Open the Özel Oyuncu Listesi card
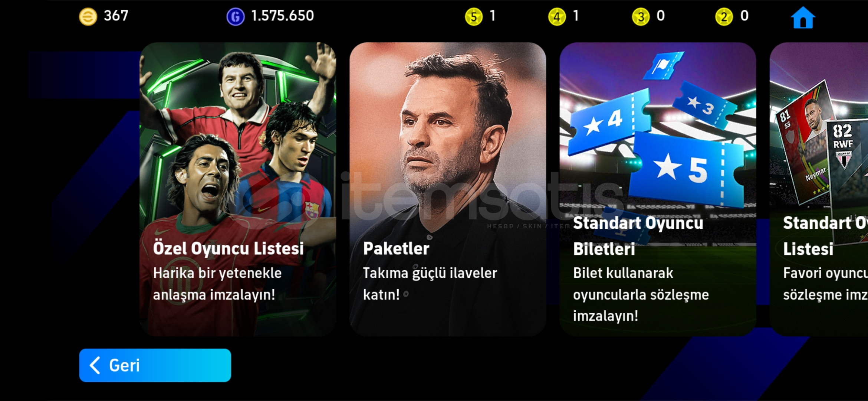Screen dimensions: 868x401 (238, 189)
